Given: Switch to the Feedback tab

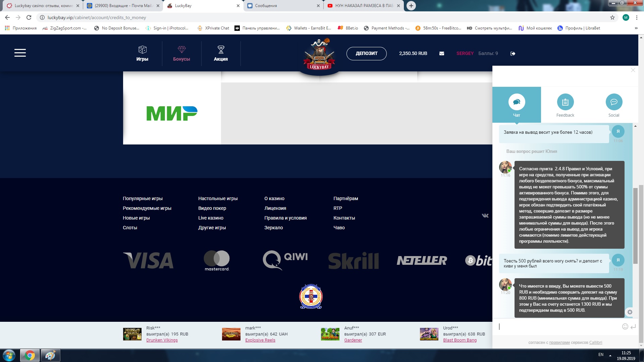Looking at the screenshot, I should [x=565, y=105].
